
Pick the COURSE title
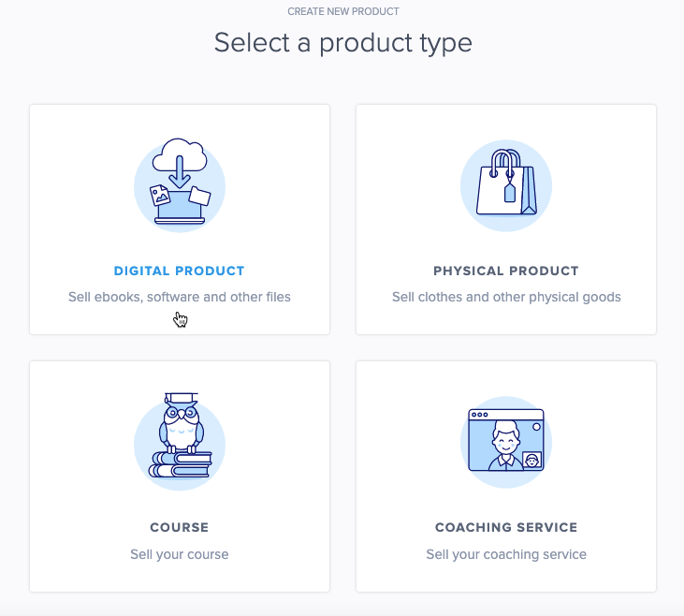(179, 528)
